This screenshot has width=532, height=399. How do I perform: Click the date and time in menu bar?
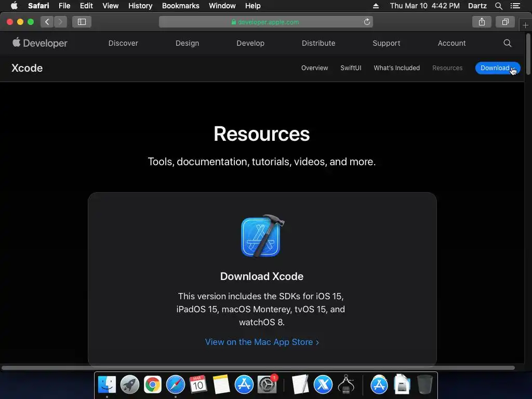click(x=425, y=6)
